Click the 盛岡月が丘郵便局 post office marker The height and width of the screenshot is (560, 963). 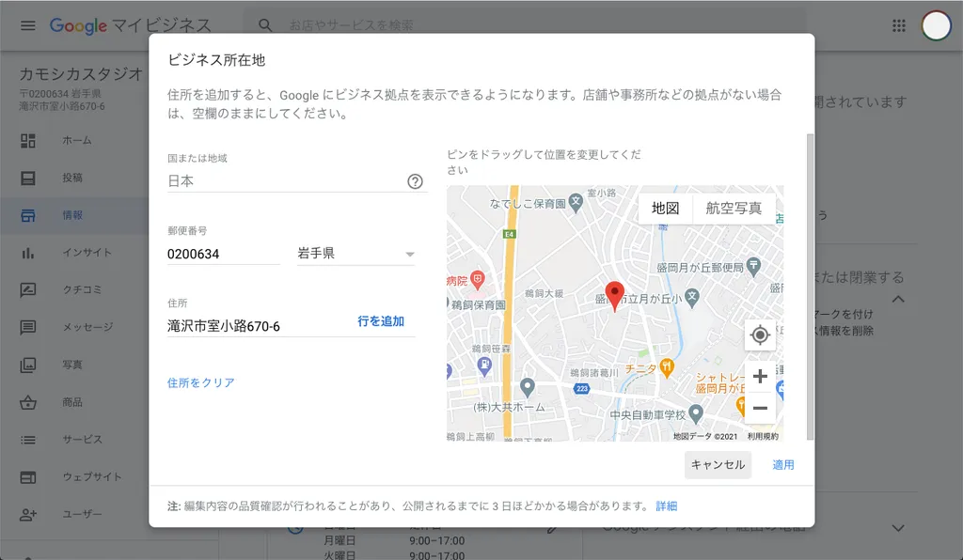(x=754, y=267)
